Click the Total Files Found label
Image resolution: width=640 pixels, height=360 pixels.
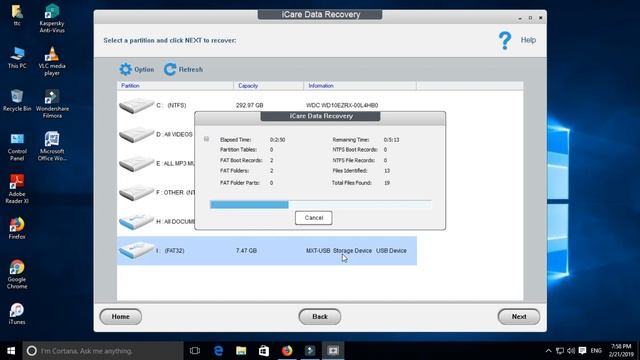(352, 183)
